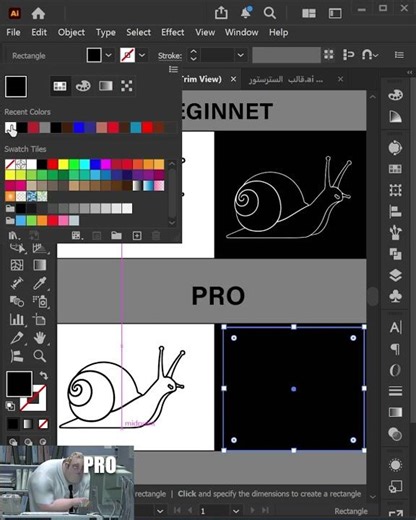
Task: Open the Swatch Libraries menu
Action: click(x=13, y=236)
